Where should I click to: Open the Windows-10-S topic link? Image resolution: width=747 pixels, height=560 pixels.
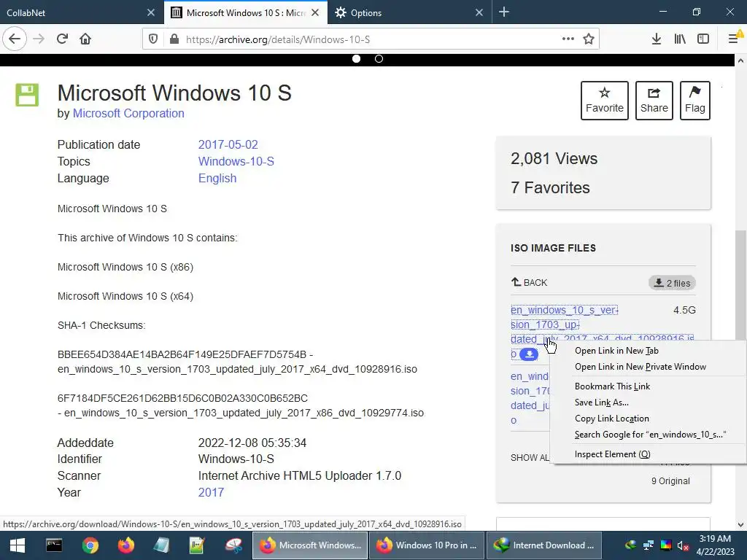pos(236,161)
